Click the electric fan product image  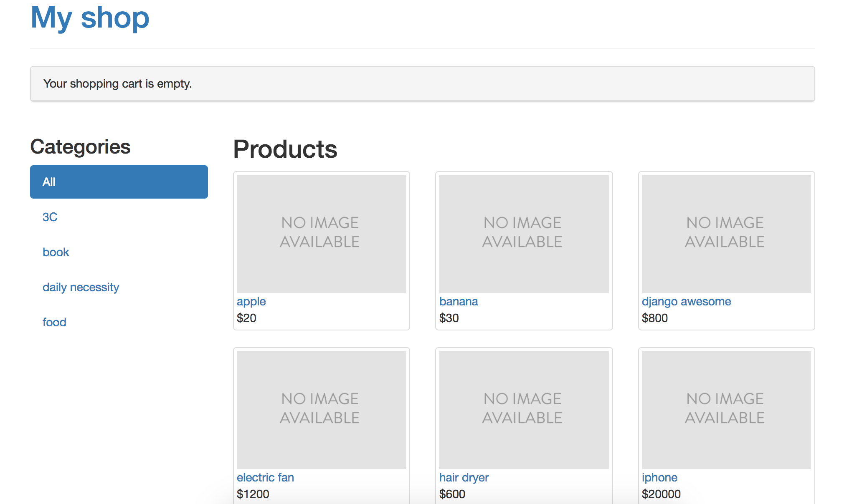click(321, 410)
